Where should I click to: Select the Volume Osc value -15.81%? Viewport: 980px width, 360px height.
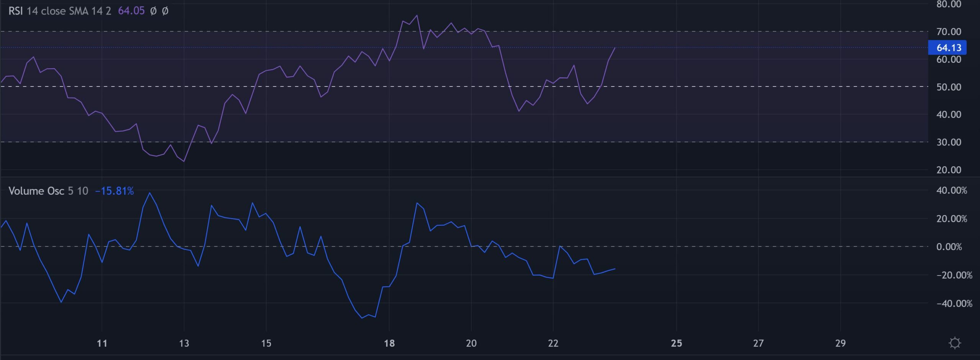114,191
